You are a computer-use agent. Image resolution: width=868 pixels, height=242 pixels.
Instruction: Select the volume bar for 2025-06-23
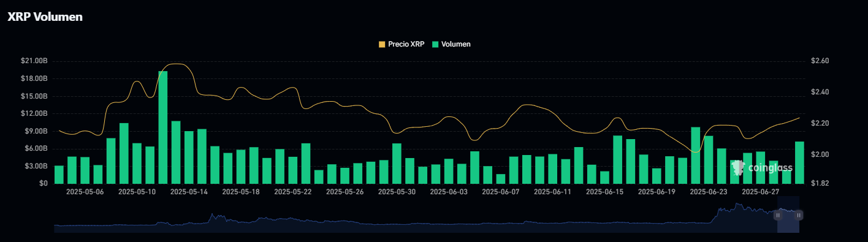709,161
